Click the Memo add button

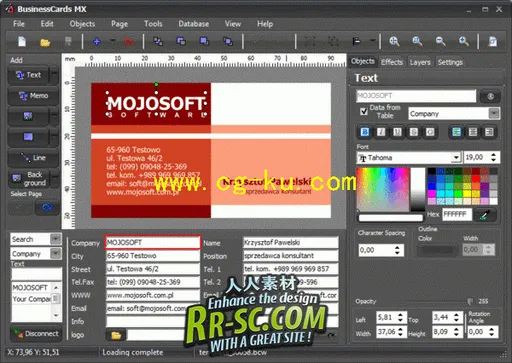33,96
